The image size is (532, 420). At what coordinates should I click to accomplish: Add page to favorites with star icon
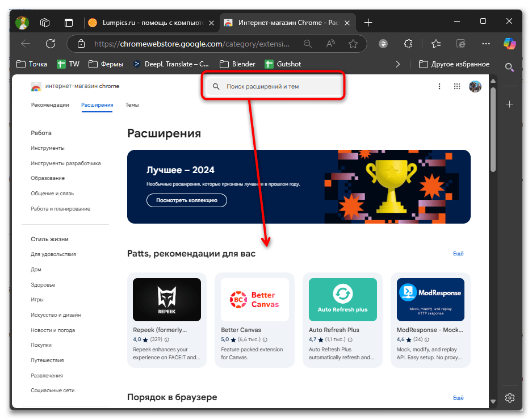[353, 44]
